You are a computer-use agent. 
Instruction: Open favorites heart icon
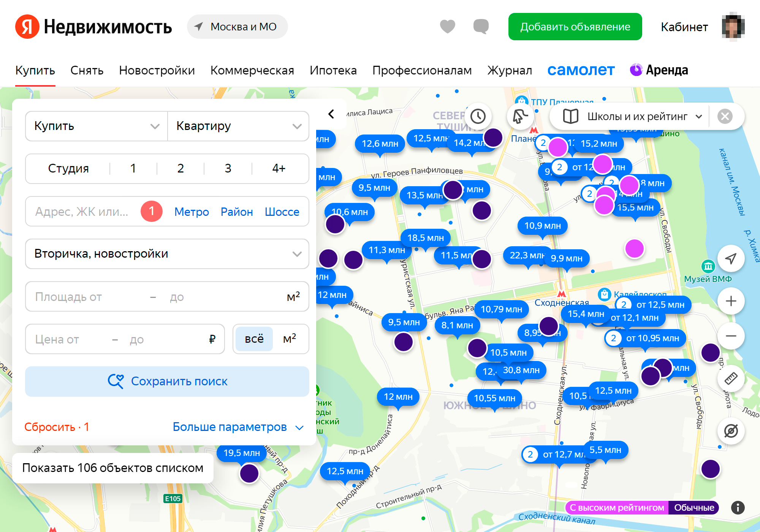tap(447, 27)
